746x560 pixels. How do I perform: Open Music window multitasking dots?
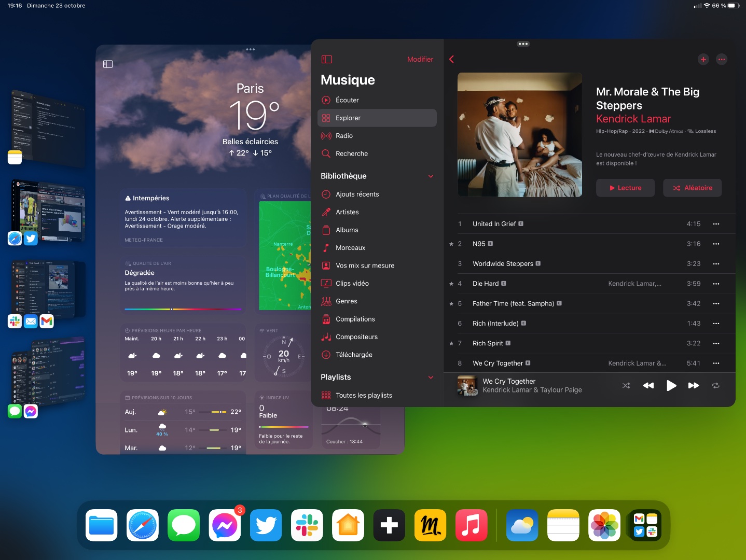[523, 44]
